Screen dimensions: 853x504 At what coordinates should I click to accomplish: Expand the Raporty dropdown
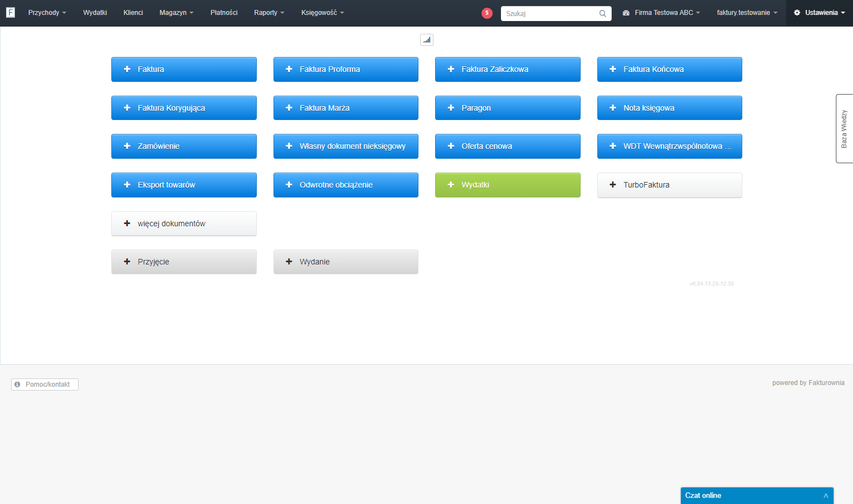point(269,13)
